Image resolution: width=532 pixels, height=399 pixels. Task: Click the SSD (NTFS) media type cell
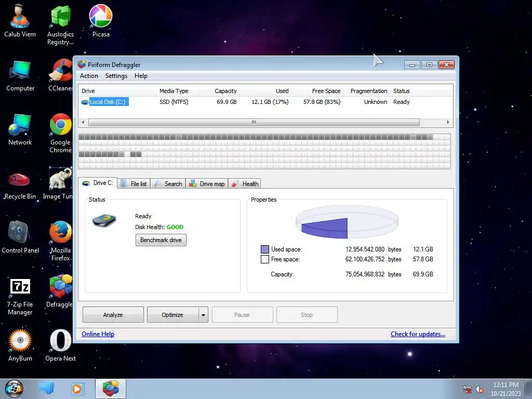174,102
